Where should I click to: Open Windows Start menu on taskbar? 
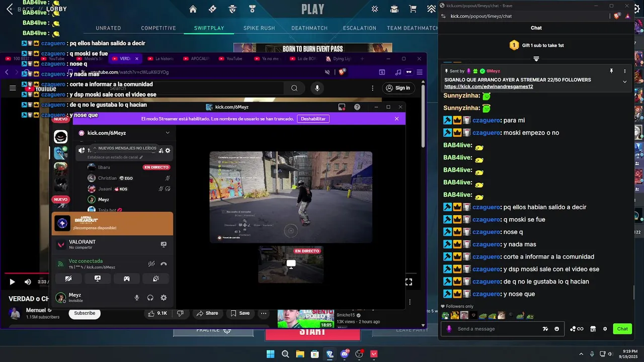[x=270, y=354]
